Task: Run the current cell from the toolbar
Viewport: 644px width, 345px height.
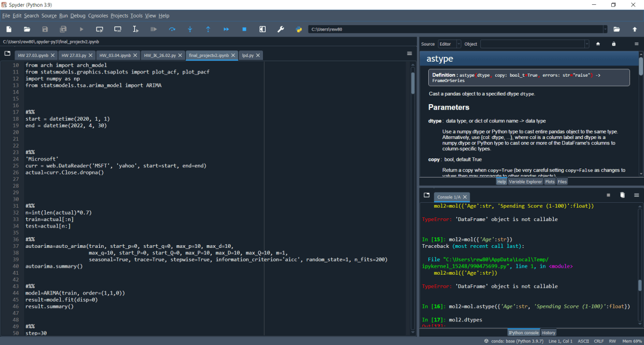Action: tap(99, 29)
